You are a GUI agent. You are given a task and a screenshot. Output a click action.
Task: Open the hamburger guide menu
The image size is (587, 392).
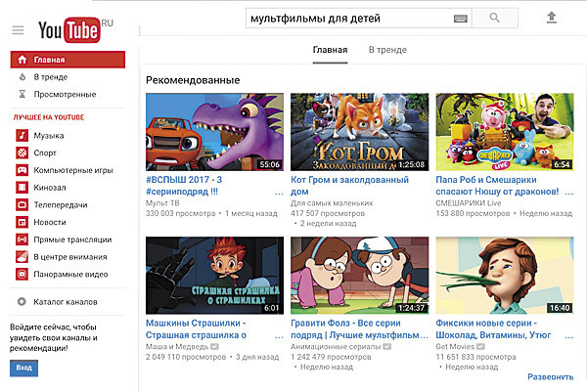[x=18, y=30]
